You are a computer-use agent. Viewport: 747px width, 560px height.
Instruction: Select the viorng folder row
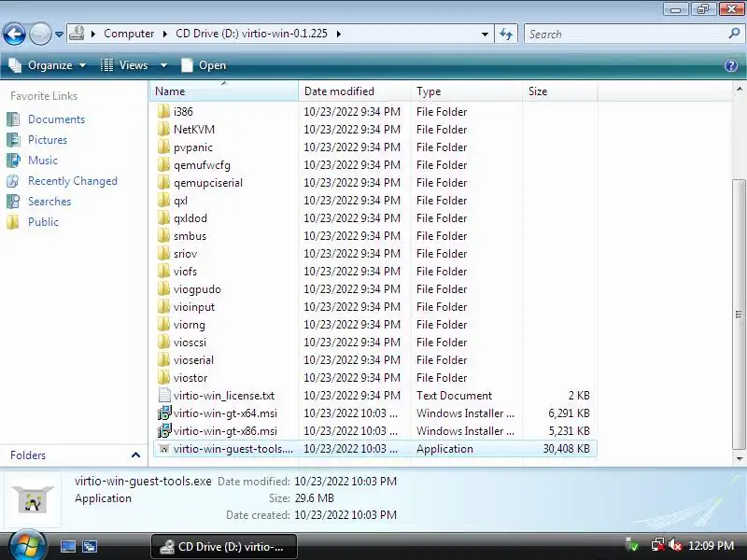(x=375, y=324)
